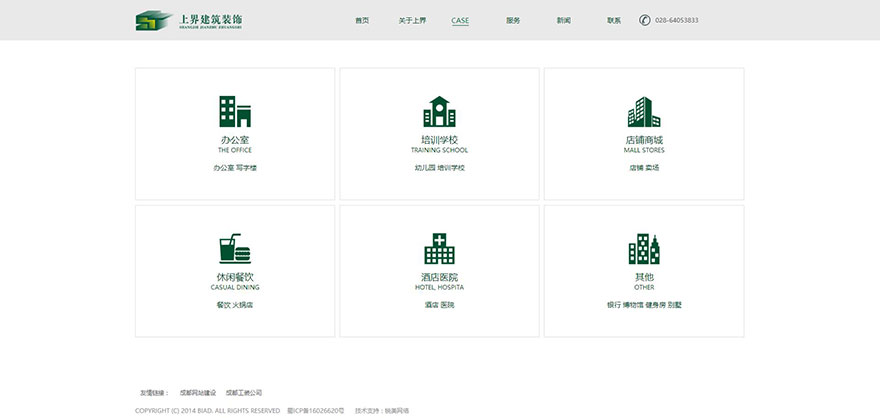
Task: Click the phone icon beside 028-64053833
Action: tap(645, 20)
